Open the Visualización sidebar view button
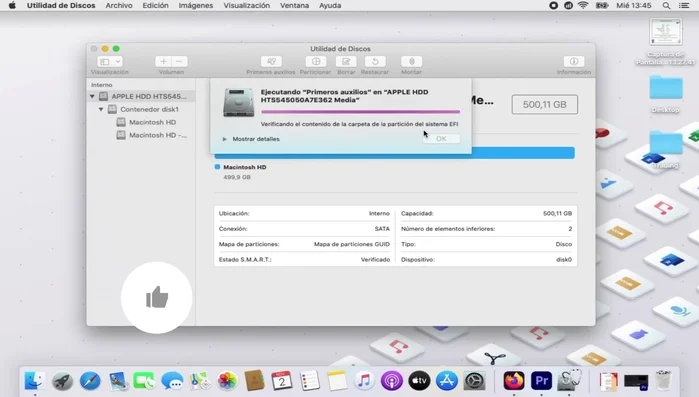This screenshot has width=699, height=397. pos(104,61)
